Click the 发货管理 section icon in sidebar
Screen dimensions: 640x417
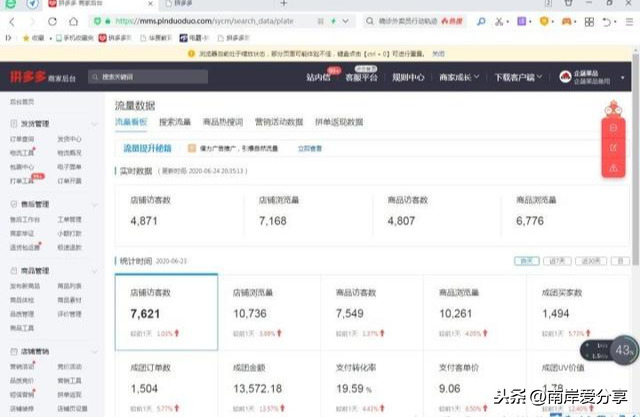(13, 124)
